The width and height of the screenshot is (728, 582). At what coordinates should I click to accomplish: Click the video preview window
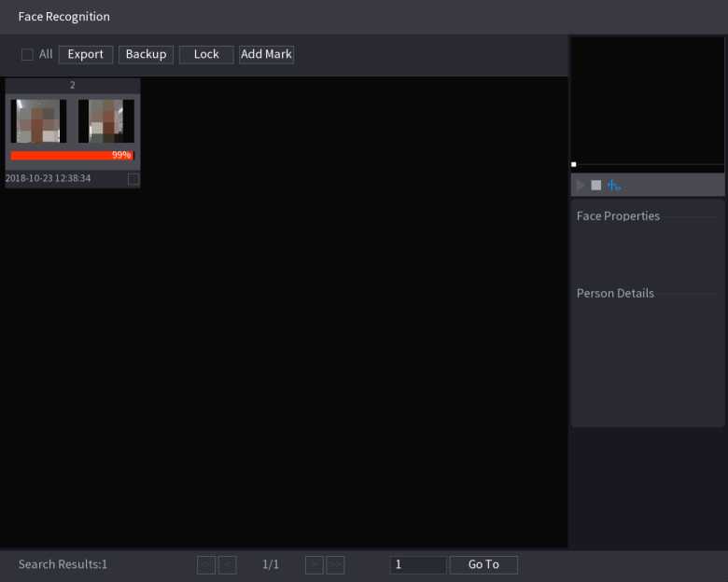[x=647, y=100]
